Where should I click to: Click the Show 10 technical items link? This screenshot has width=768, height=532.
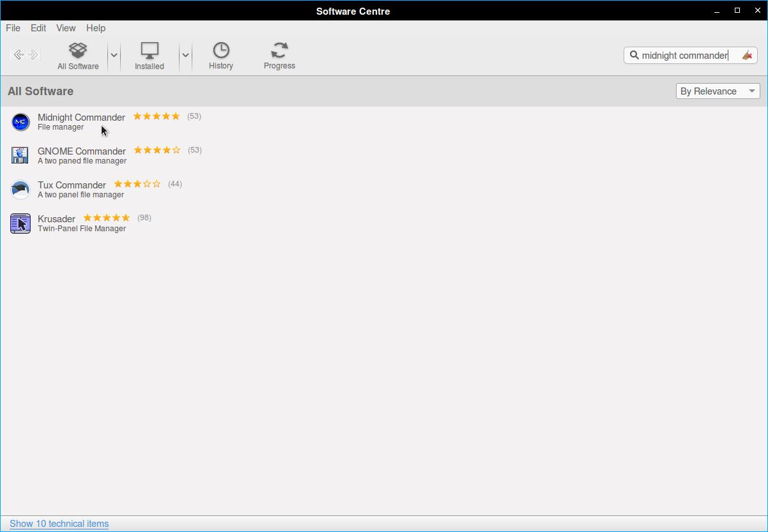tap(59, 524)
